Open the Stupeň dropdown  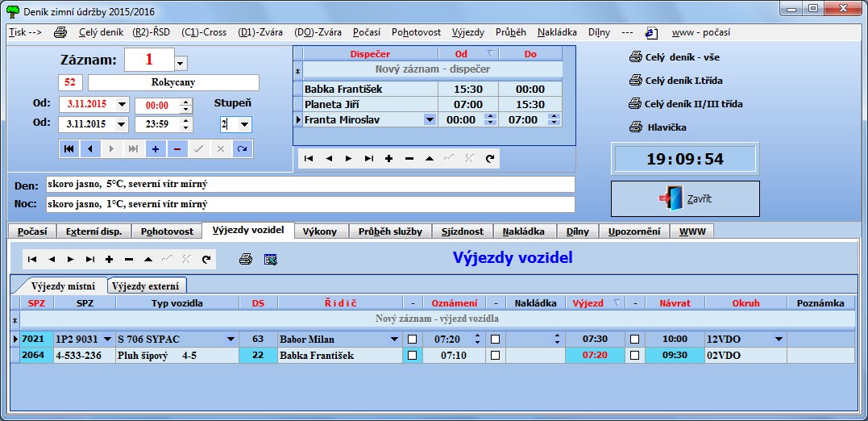coord(243,125)
